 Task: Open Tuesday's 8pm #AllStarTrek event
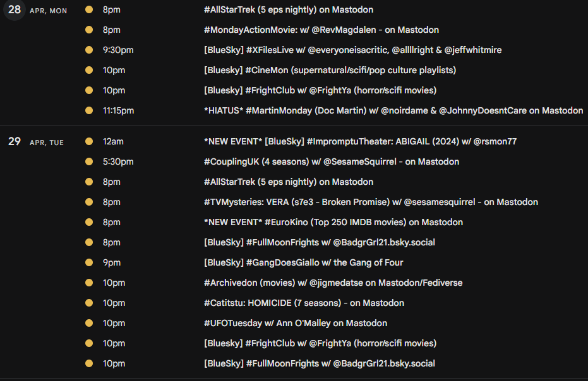(289, 182)
